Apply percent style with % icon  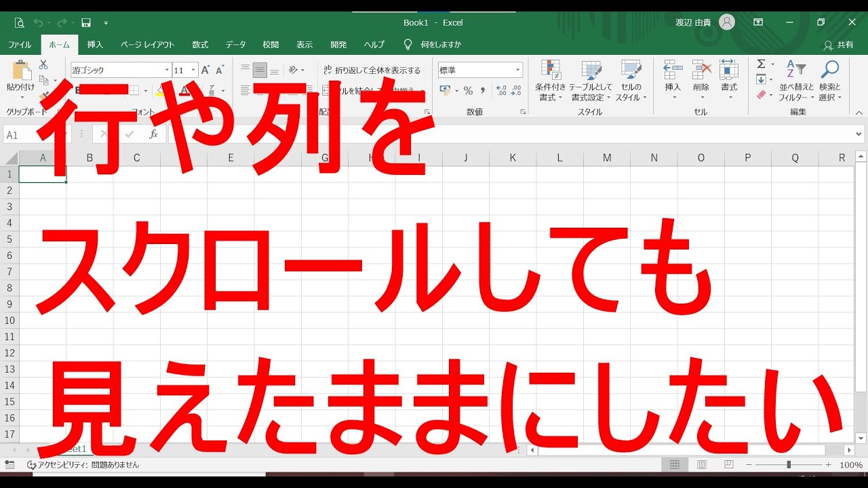(x=468, y=90)
